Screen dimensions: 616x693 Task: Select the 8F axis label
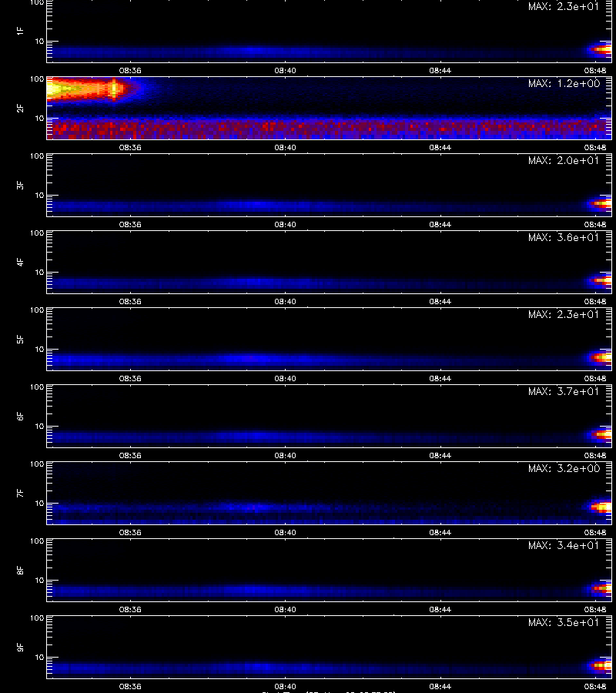20,570
